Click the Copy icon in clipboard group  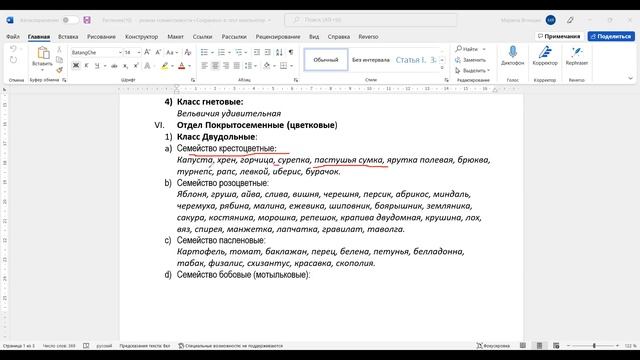pos(60,60)
